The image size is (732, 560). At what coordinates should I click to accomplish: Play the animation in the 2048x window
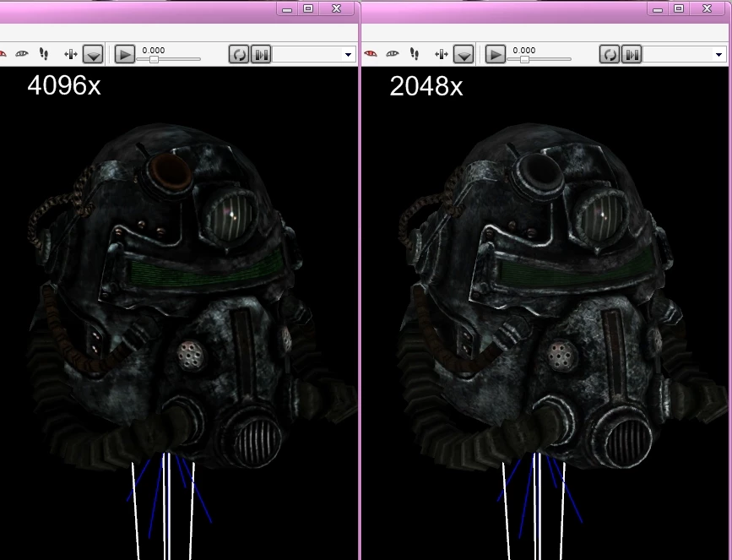pos(496,54)
